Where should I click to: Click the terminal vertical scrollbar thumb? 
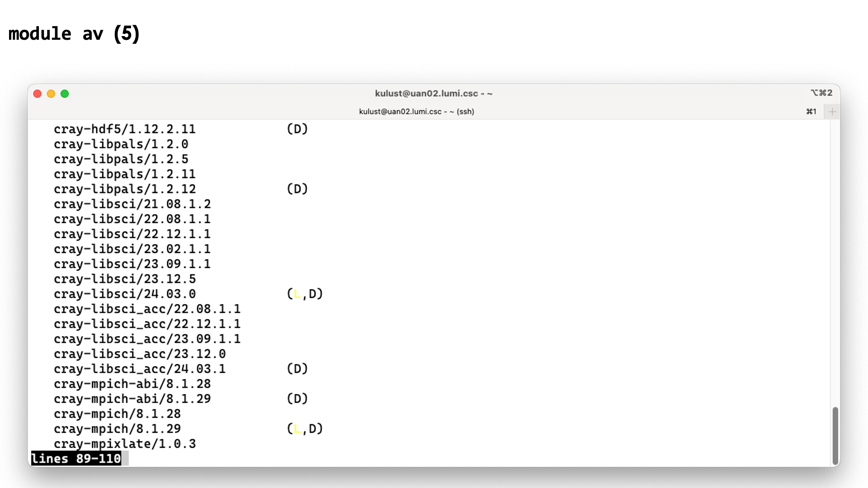tap(835, 436)
